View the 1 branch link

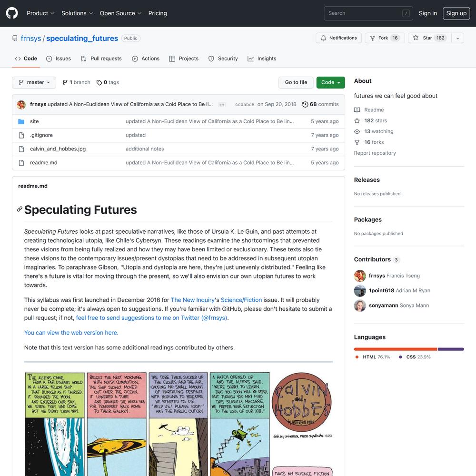point(76,82)
